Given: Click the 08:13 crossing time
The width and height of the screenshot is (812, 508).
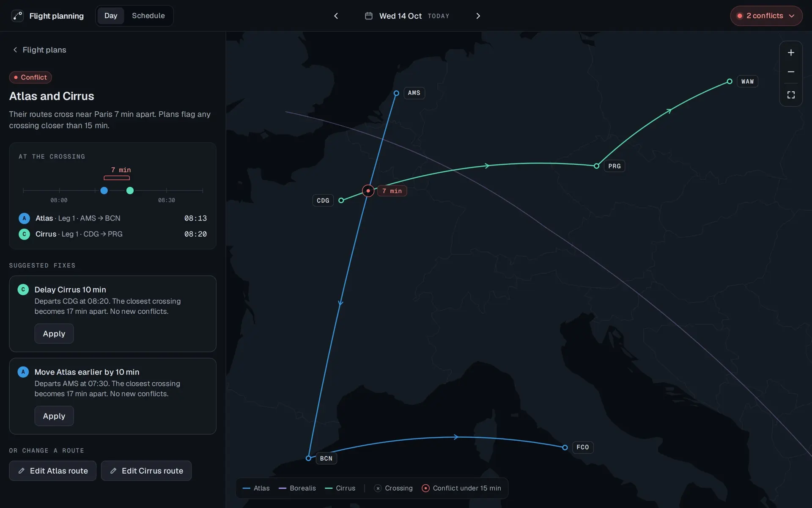Looking at the screenshot, I should [195, 218].
